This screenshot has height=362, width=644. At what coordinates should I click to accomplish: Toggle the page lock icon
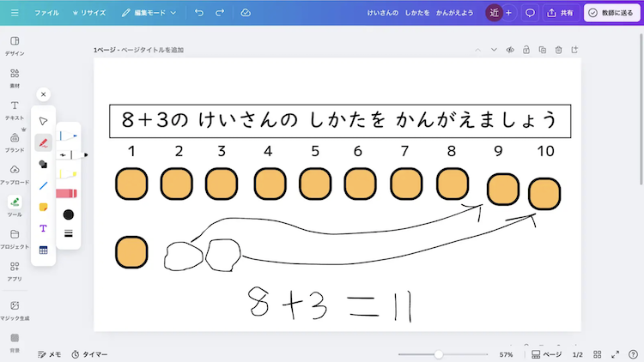526,50
